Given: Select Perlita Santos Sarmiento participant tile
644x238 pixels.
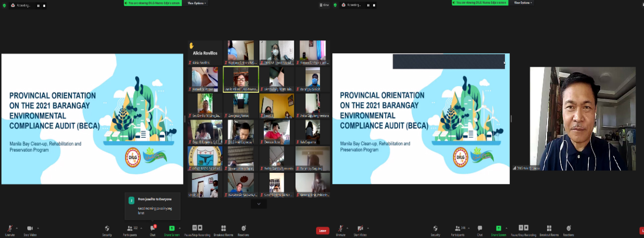Looking at the screenshot, I should pos(276,158).
